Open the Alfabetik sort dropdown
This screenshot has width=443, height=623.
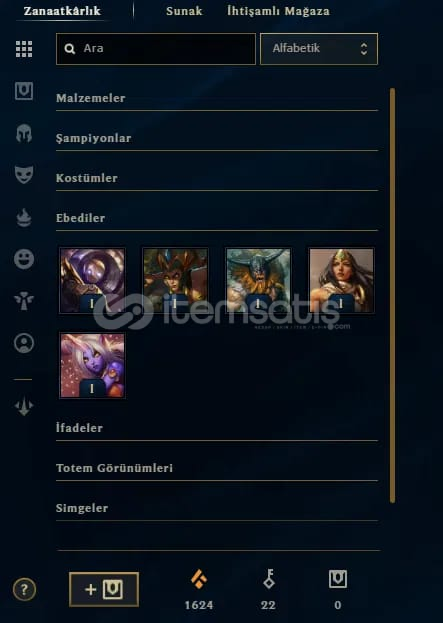[319, 49]
